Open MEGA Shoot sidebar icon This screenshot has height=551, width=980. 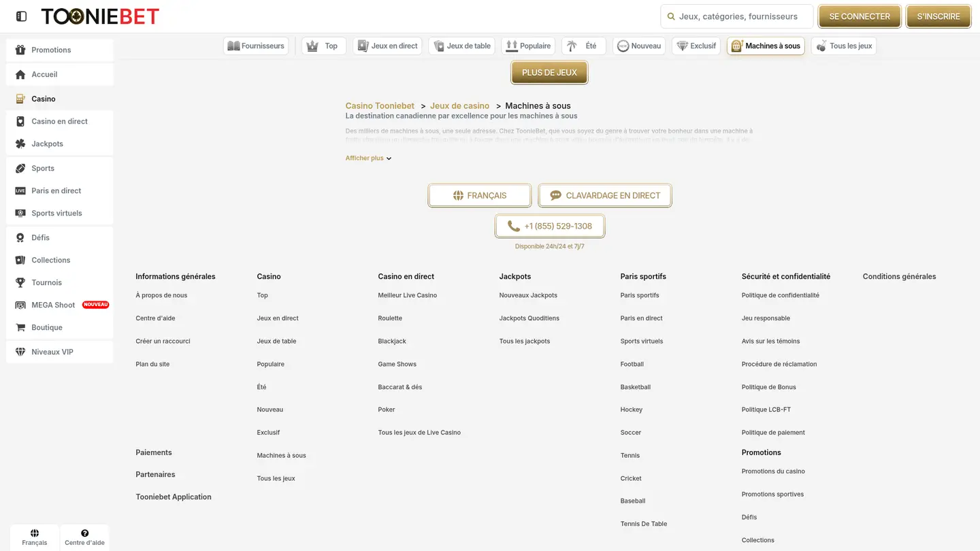[x=20, y=305]
